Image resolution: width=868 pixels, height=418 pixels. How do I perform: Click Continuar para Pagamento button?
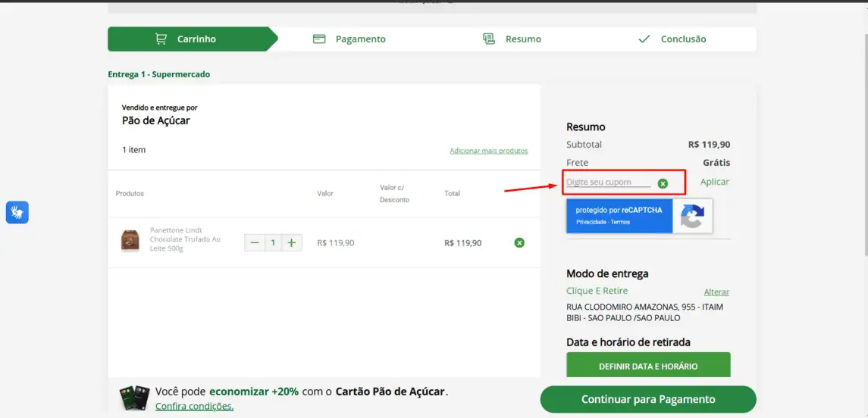(648, 399)
